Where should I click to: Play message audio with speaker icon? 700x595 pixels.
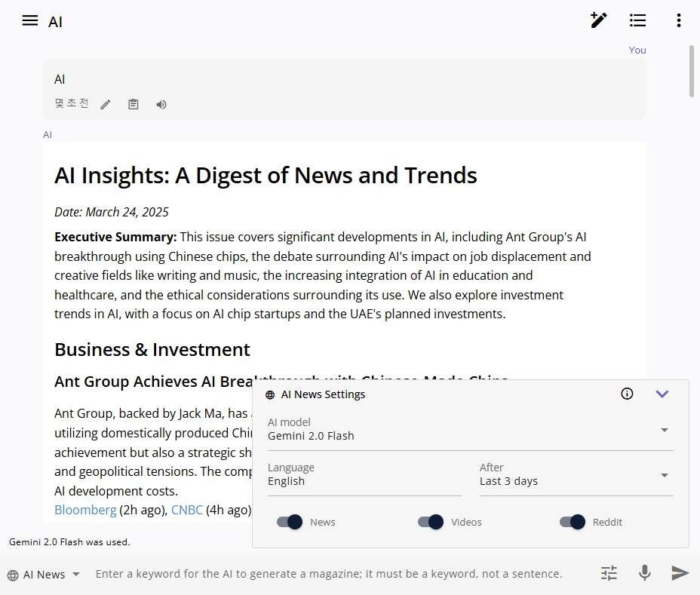click(x=161, y=105)
